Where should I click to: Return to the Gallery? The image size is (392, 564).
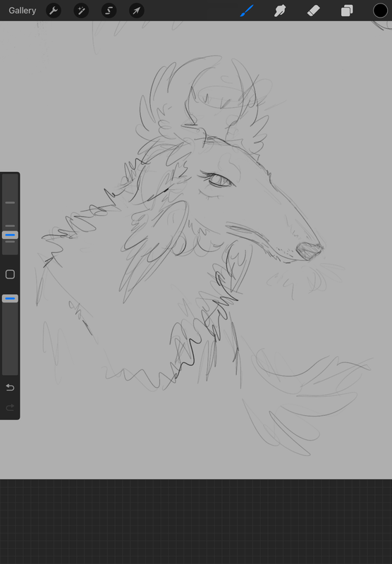(23, 11)
